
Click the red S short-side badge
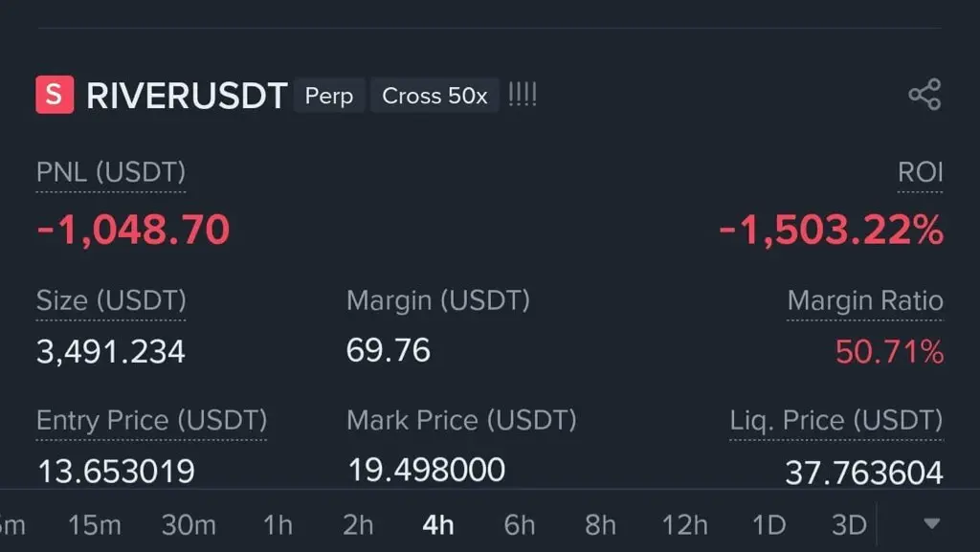(55, 95)
